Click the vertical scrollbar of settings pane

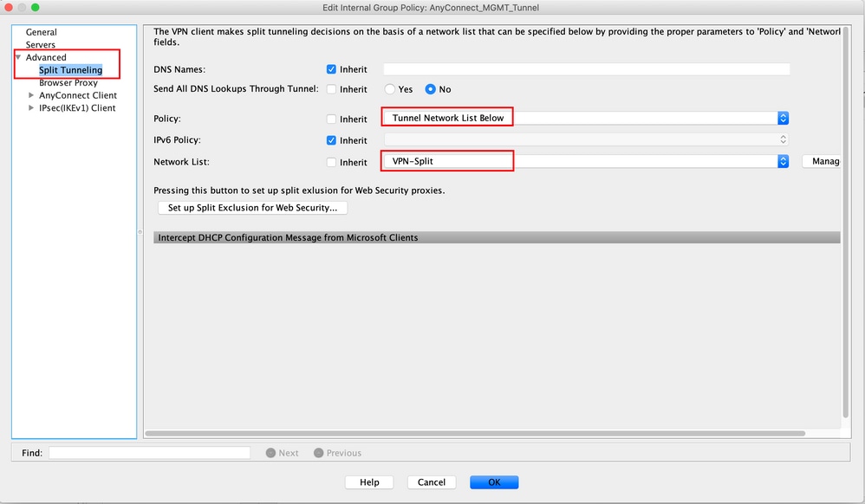[x=846, y=223]
